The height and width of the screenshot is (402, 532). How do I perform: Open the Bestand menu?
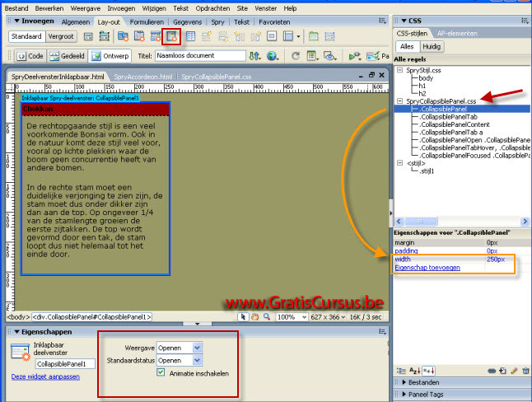(x=16, y=8)
